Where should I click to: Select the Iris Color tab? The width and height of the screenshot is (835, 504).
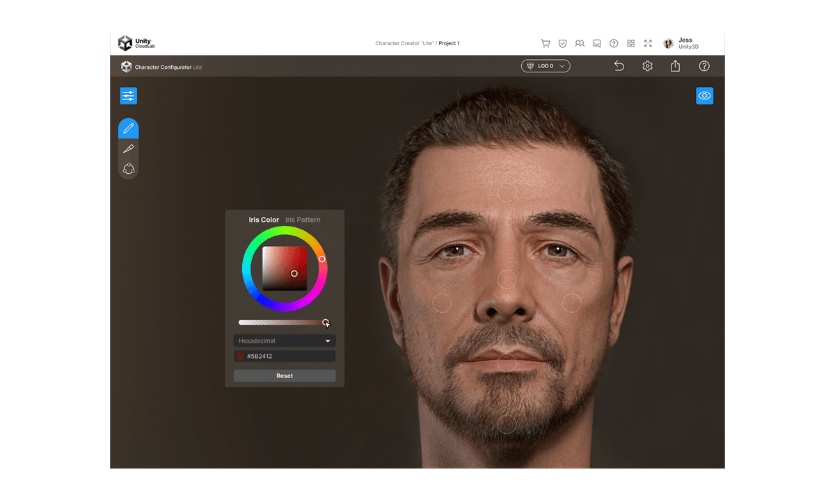pos(263,219)
